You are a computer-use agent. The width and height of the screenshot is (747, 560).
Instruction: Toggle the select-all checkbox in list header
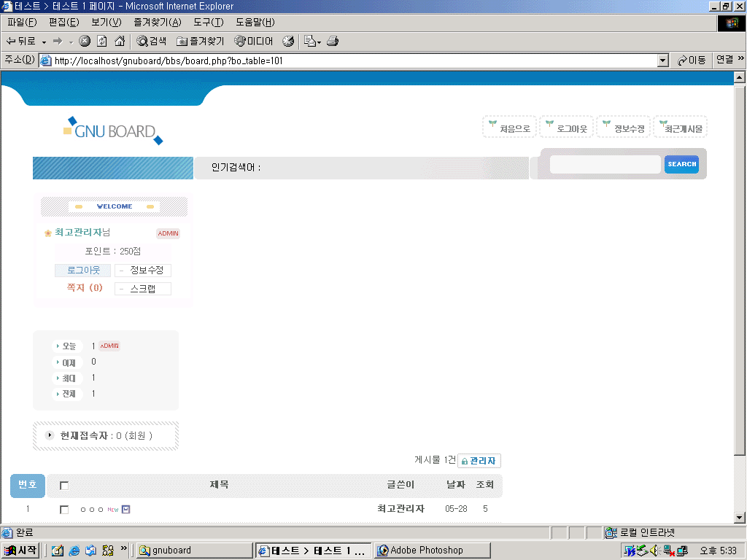coord(64,486)
